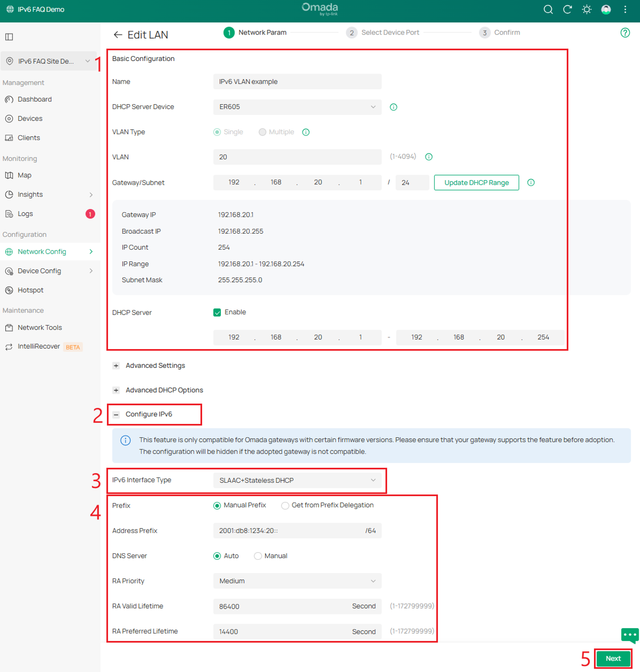
Task: Click the back arrow beside Edit LAN
Action: click(118, 35)
